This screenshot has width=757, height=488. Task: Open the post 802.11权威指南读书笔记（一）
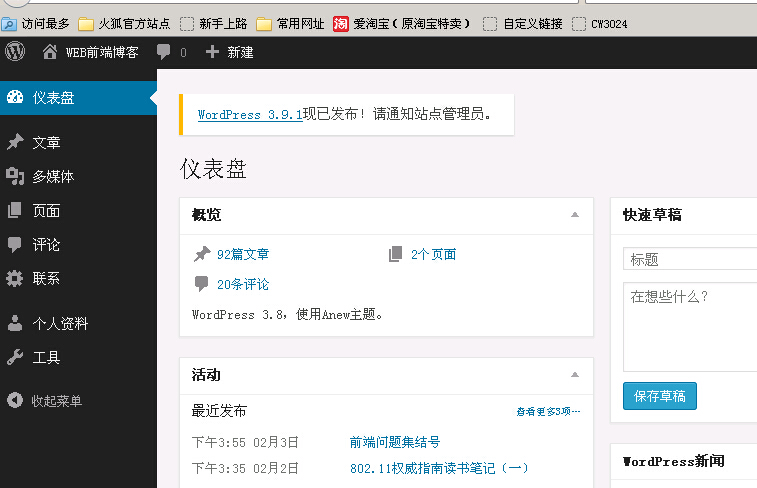click(439, 468)
